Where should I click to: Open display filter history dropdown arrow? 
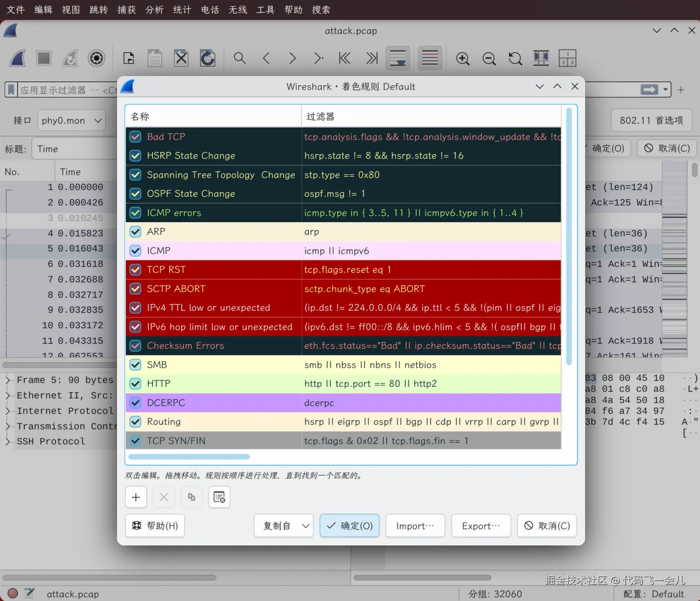point(665,90)
